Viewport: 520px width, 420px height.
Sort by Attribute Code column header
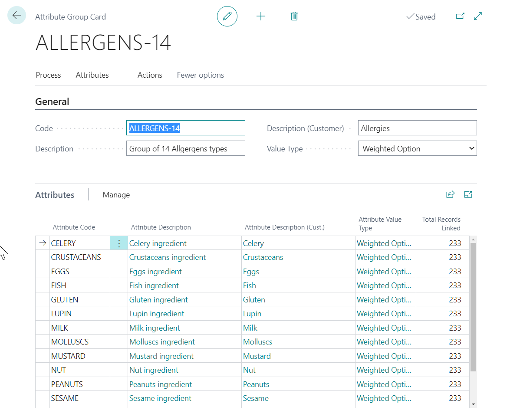pyautogui.click(x=74, y=227)
